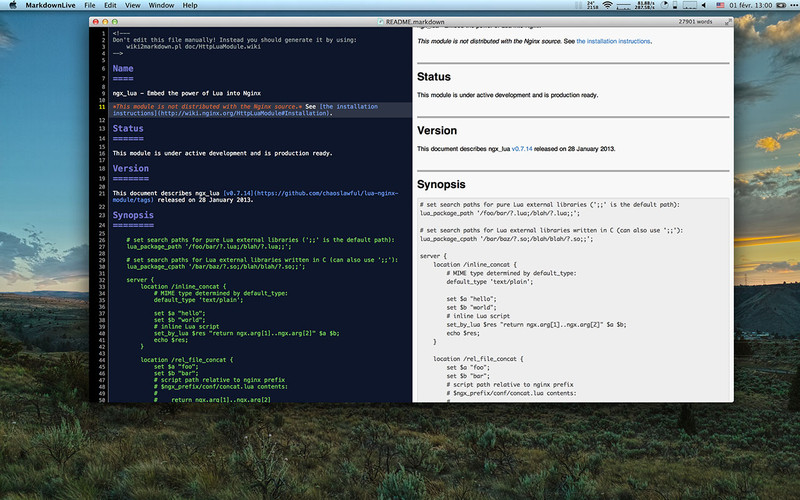Click 'location /rel_file_concat {' in preview
Viewport: 800px width, 500px height.
pyautogui.click(x=478, y=359)
